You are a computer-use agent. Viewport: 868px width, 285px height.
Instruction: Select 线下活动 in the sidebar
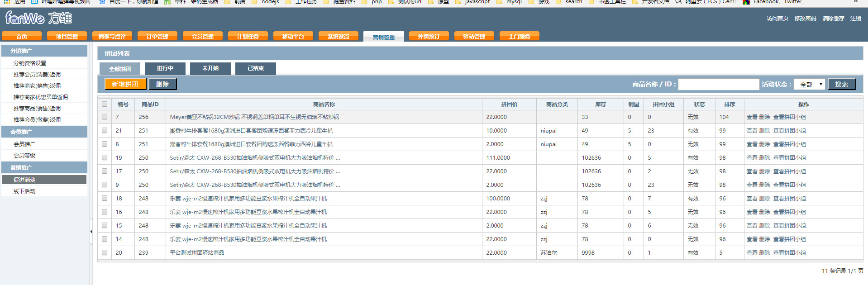(x=24, y=191)
